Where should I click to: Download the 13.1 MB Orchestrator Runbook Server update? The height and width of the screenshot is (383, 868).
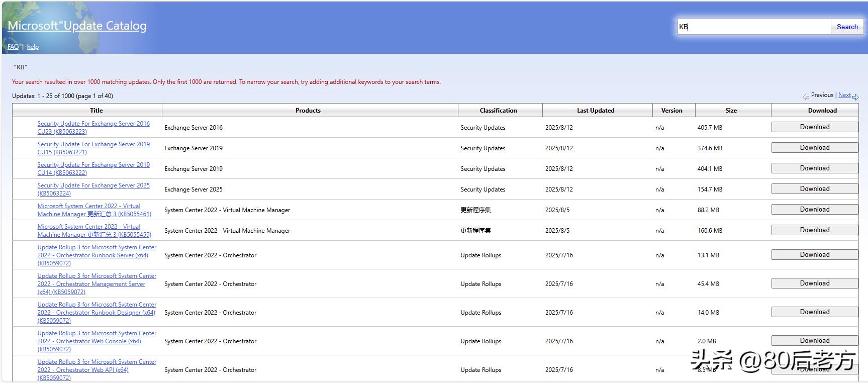click(814, 255)
